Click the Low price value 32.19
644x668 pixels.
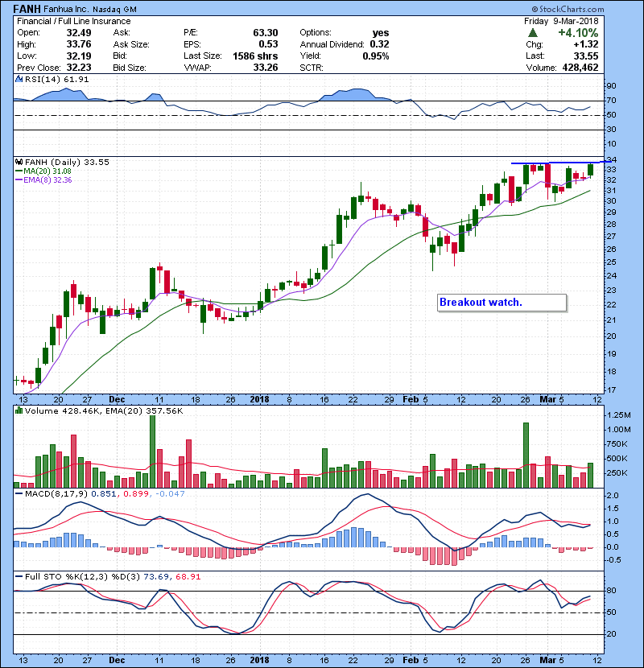point(78,56)
